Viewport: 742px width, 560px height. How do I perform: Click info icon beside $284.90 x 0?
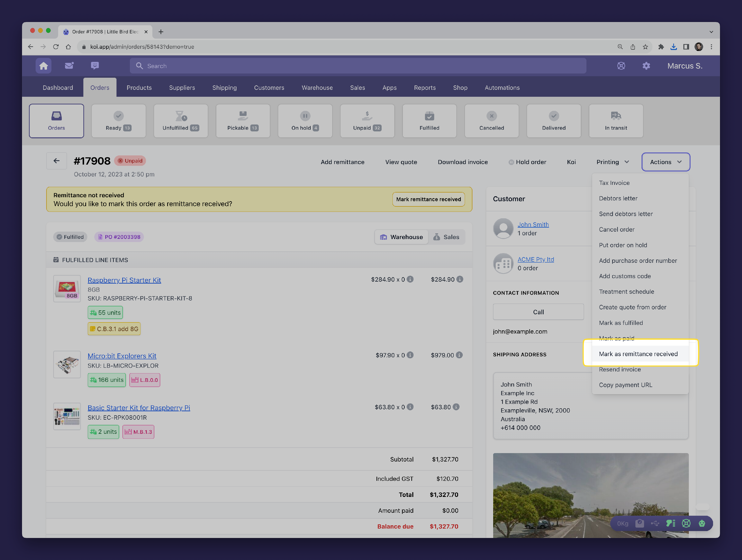[x=410, y=279]
